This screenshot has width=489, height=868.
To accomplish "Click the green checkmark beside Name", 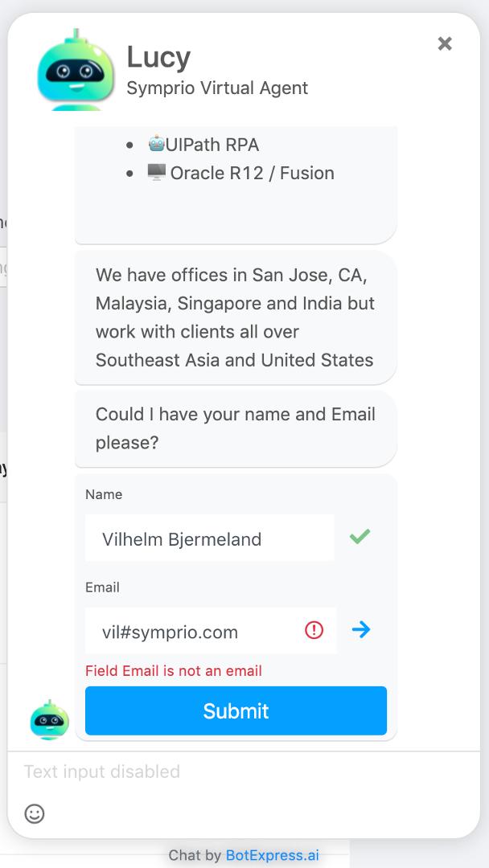I will point(360,536).
